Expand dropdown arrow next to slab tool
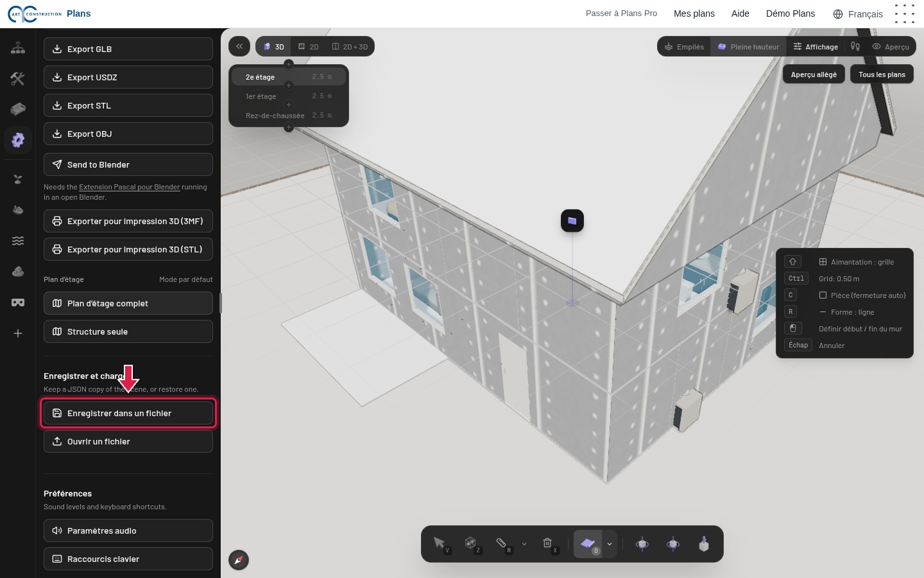 pos(610,544)
